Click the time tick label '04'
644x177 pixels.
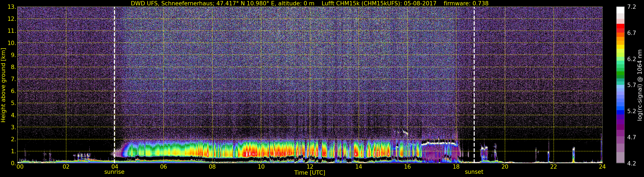114,167
